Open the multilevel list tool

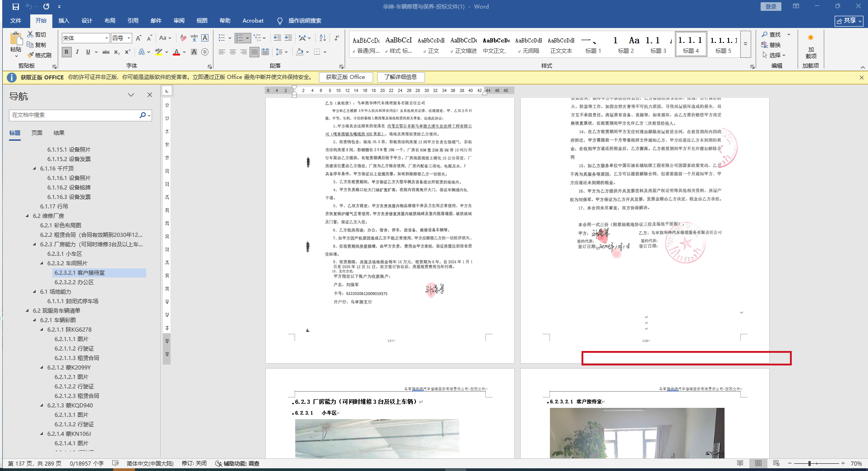pos(257,38)
